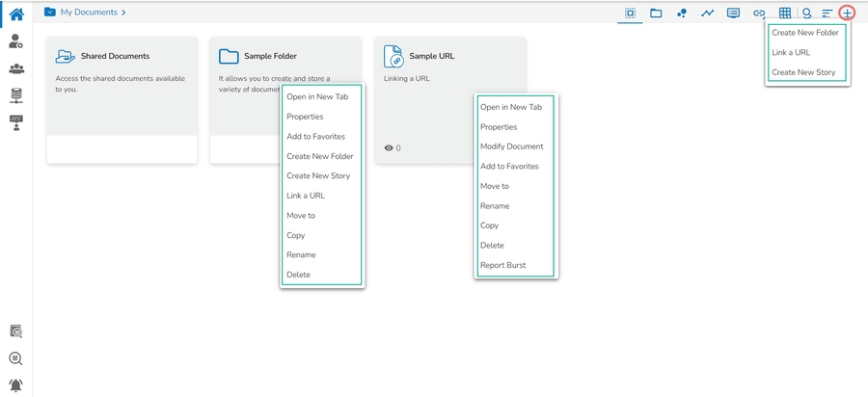Click the grid table view icon

[x=785, y=13]
